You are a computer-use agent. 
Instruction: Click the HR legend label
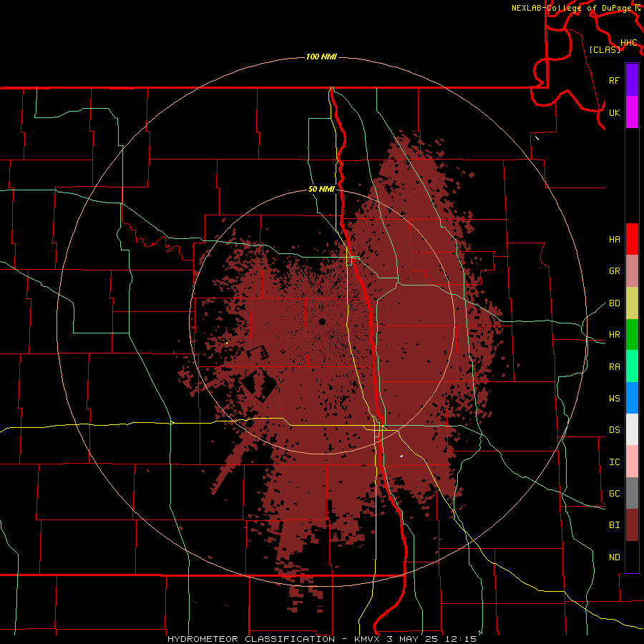pos(614,335)
